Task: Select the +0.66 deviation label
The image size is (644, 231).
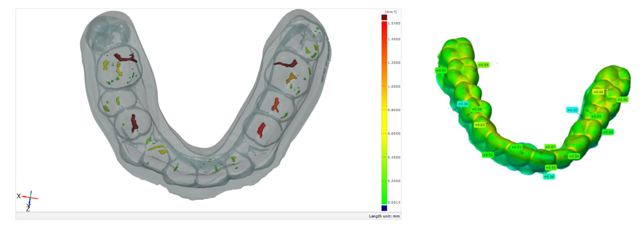Action: (x=598, y=92)
